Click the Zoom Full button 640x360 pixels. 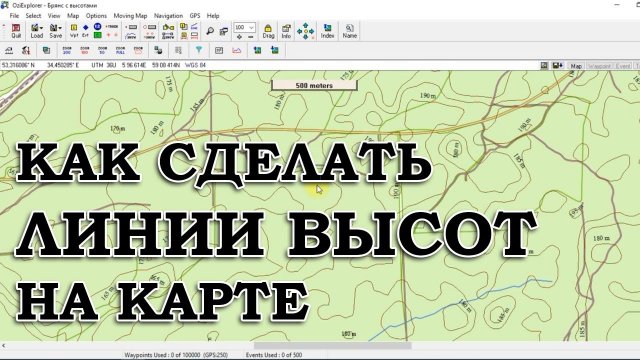click(120, 50)
